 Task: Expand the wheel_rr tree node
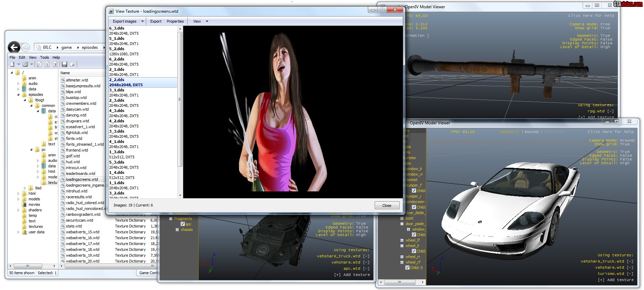(402, 257)
